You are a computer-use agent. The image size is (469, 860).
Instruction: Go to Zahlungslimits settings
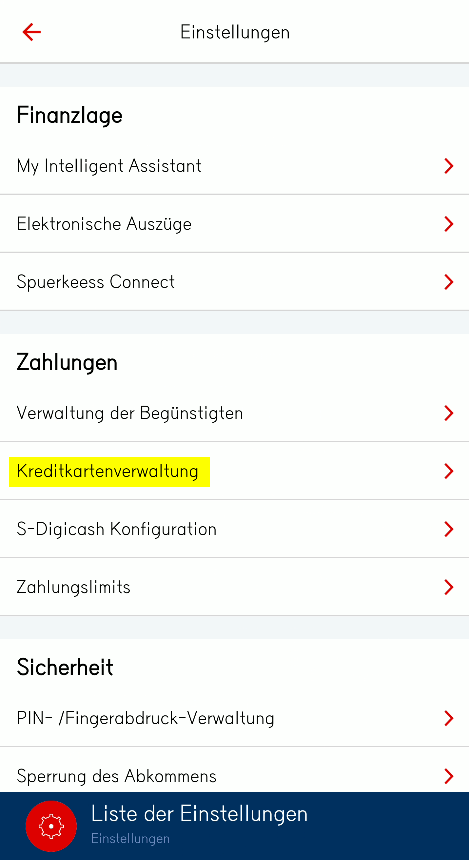coord(234,587)
